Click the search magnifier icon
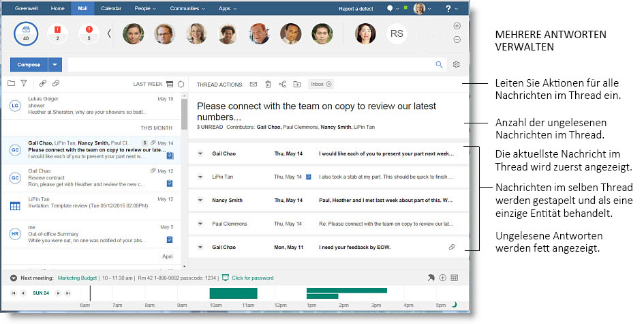Viewport: 644px width, 324px height. [439, 65]
